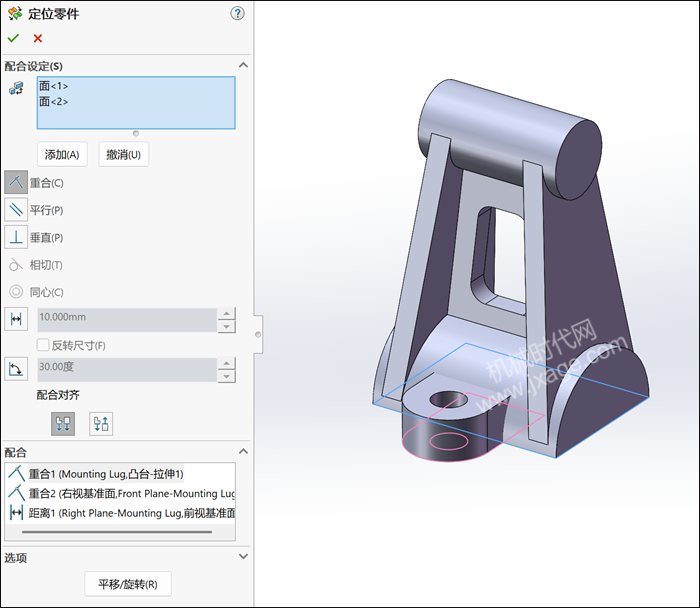This screenshot has width=700, height=608.
Task: Click the 平移/旋转(R) button
Action: 128,583
